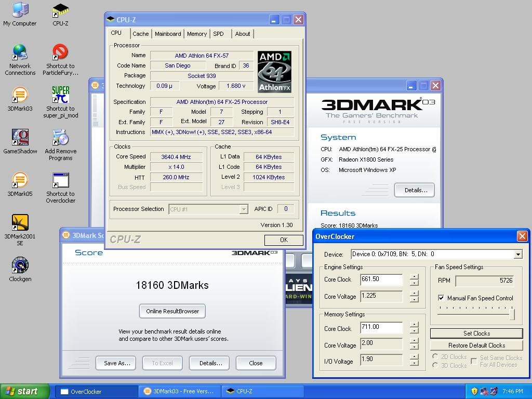Increase the Engine Core Clock value
The width and height of the screenshot is (532, 399).
pos(414,276)
